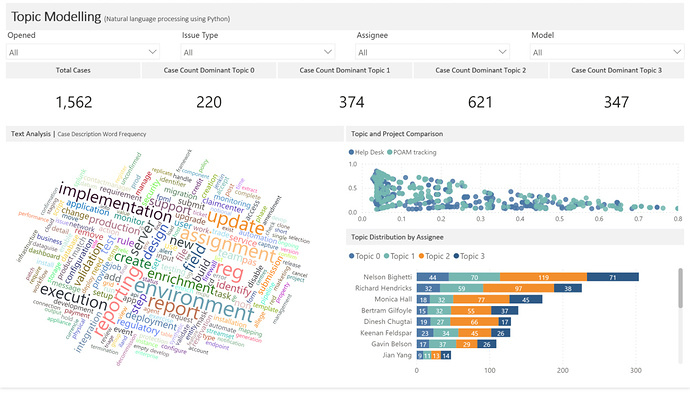Open the Issue Type filter dropdown
Screen dimensions: 690x393
tap(257, 52)
